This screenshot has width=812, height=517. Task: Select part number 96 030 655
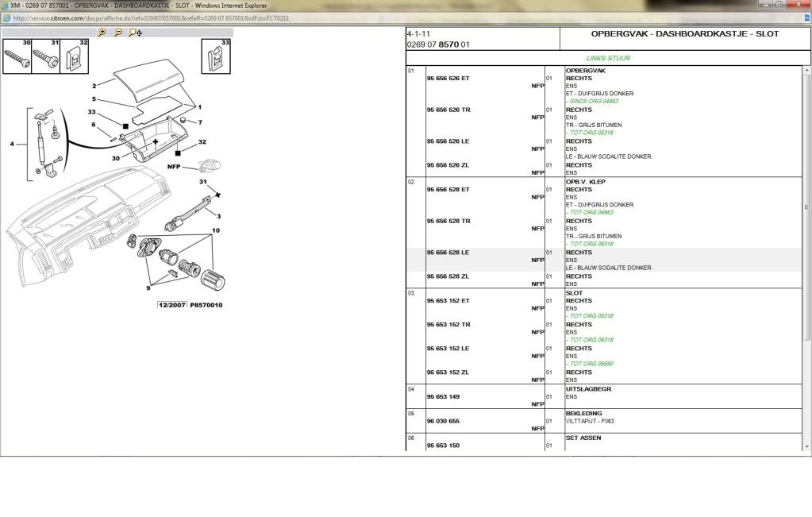443,421
